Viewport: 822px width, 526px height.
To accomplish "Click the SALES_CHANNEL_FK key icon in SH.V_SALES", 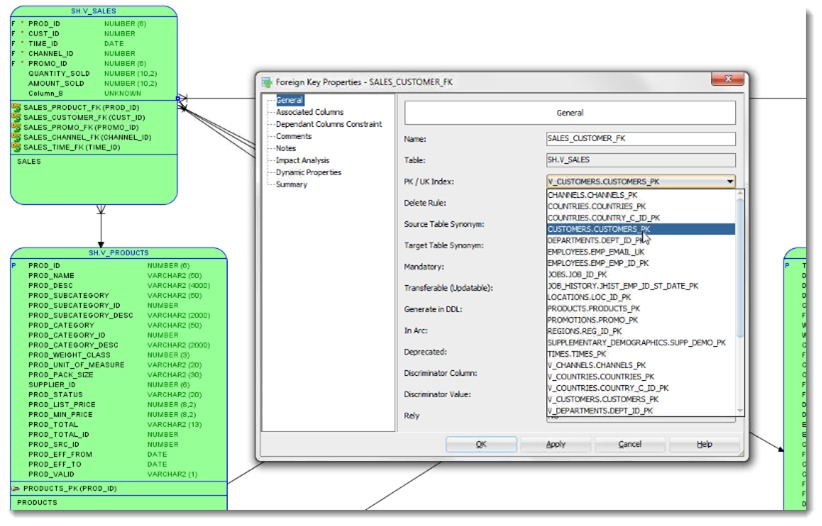I will coord(16,137).
